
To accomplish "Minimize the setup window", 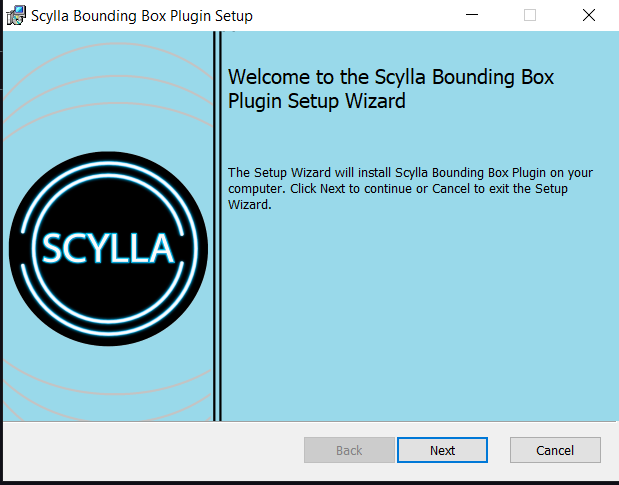I will 473,15.
